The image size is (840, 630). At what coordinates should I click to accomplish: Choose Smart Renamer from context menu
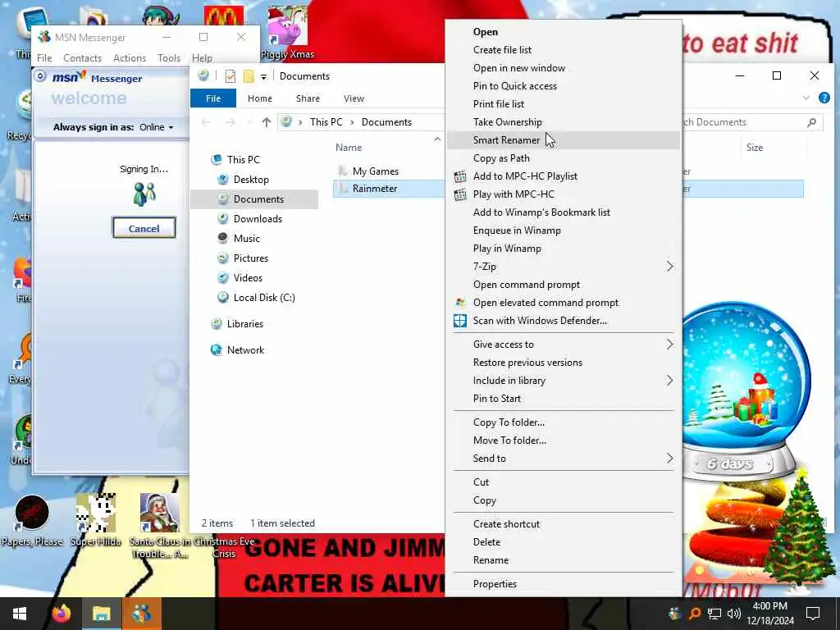click(563, 140)
